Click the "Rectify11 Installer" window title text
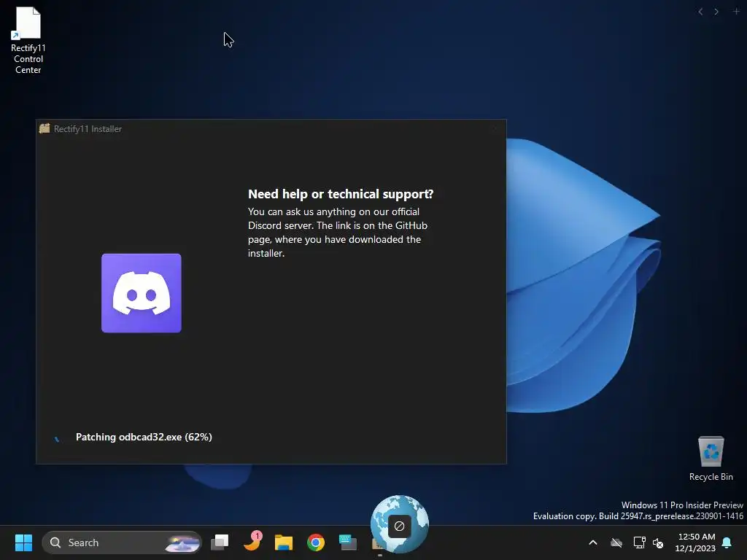747x560 pixels. (x=88, y=129)
